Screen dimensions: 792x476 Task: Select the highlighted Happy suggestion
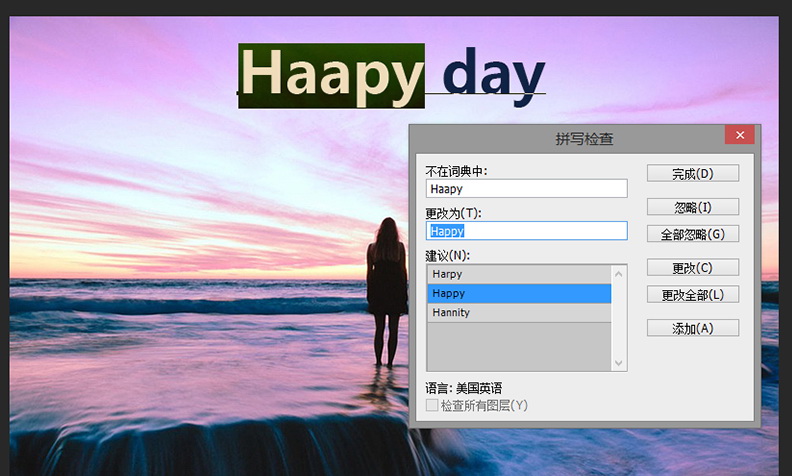pyautogui.click(x=518, y=294)
